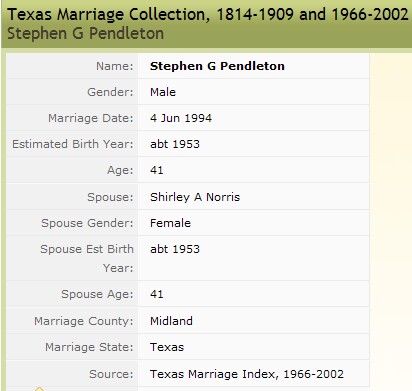Click the Age value 41
Screen dimensions: 412x391
point(156,170)
